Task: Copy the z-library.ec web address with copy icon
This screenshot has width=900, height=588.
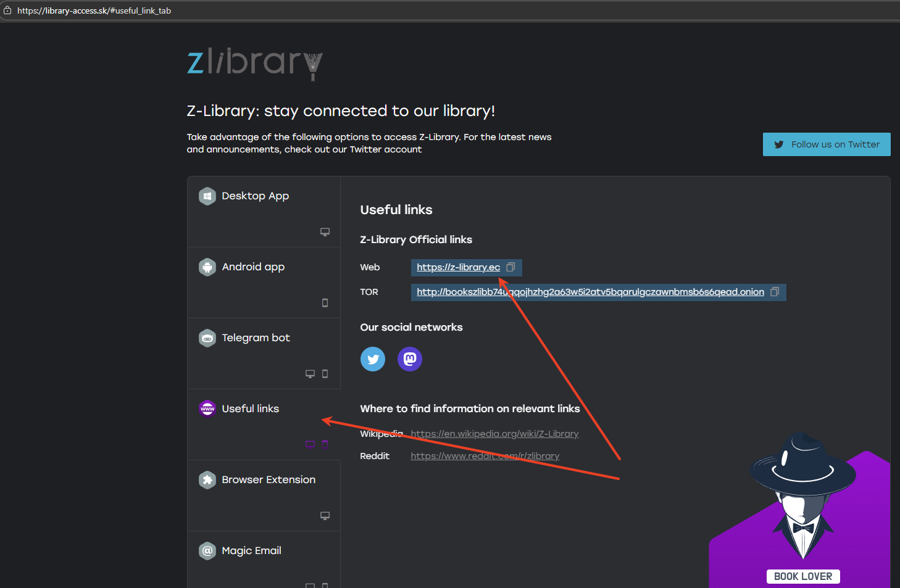Action: [x=510, y=267]
